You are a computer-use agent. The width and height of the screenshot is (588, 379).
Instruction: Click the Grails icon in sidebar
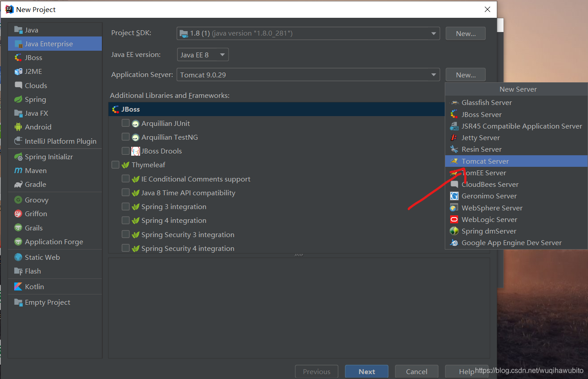point(18,228)
